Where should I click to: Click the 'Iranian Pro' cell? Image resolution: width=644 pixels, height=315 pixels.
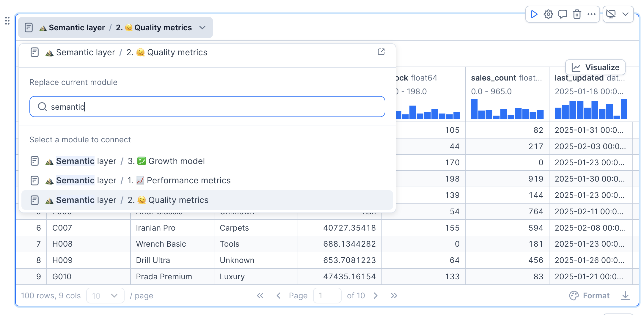tap(172, 228)
